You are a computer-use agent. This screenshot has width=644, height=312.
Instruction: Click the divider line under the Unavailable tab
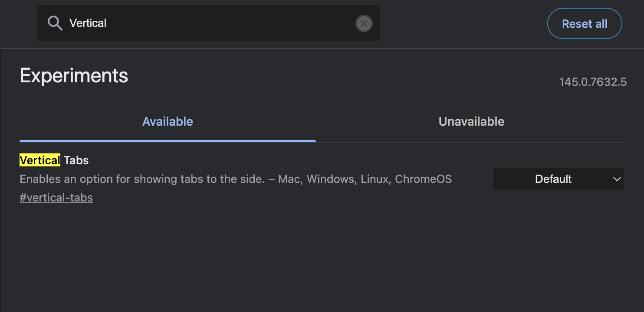click(471, 142)
